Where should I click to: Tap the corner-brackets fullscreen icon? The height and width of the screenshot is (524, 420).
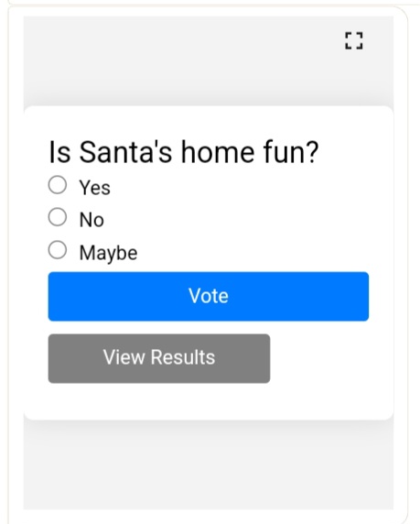(x=354, y=41)
